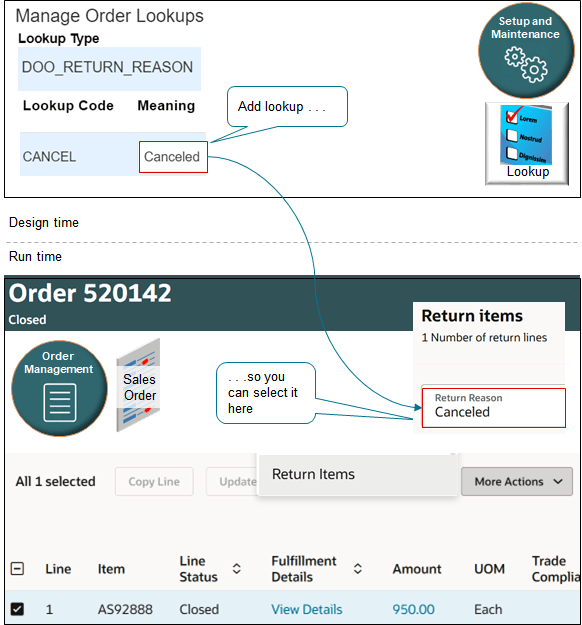Image resolution: width=582 pixels, height=625 pixels.
Task: Click the Update button
Action: pos(232,482)
